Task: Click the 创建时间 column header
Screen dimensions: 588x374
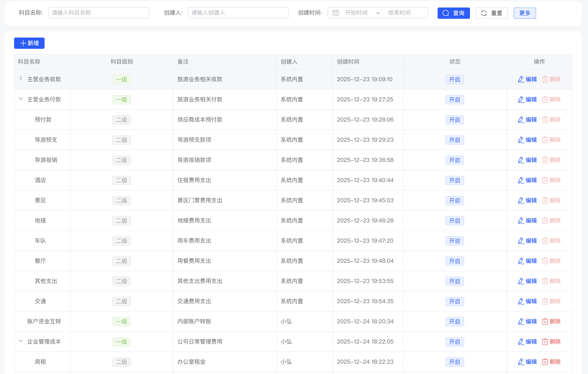Action: (x=348, y=62)
